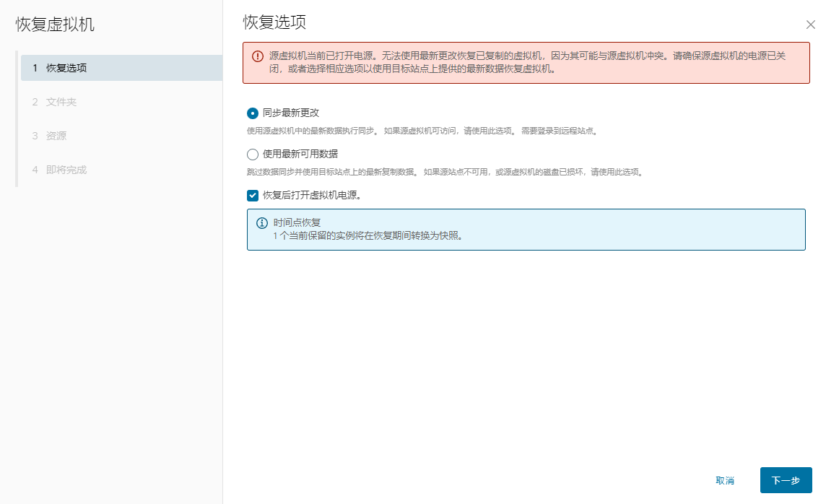
Task: Close the 恢复虚拟机 wizard dialog
Action: 811,25
